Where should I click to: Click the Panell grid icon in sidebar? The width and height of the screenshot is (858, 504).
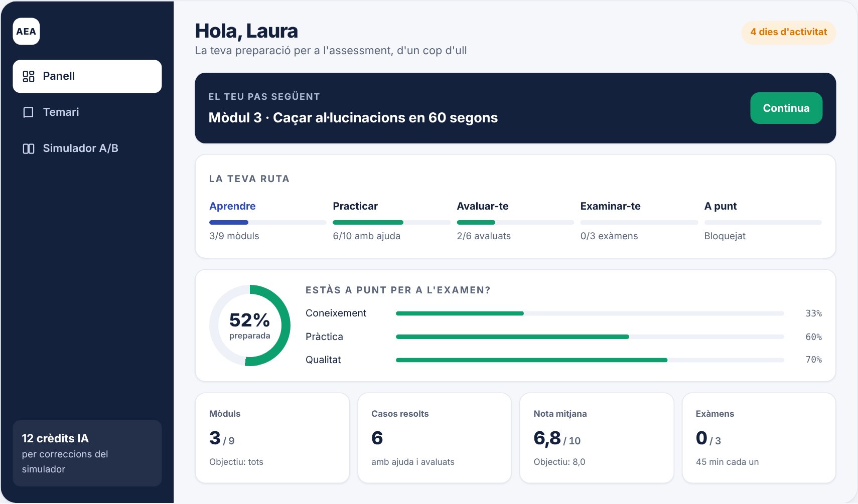point(29,76)
